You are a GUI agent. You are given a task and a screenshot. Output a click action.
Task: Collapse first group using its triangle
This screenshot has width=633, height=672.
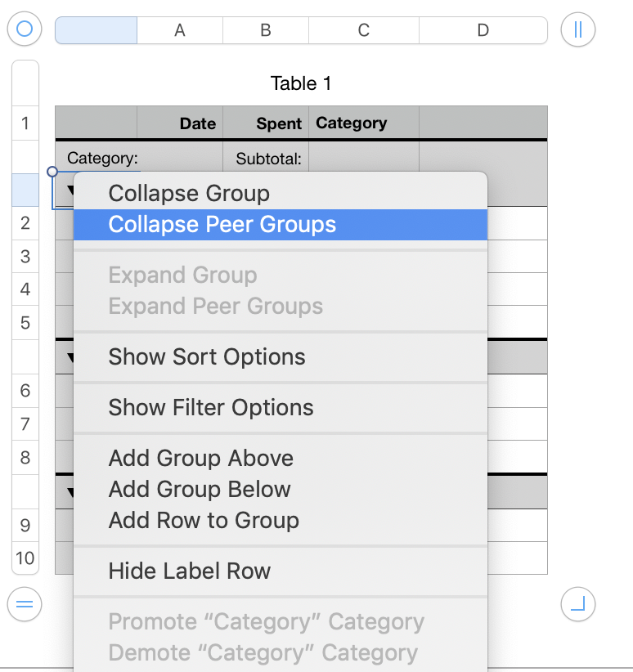(x=70, y=190)
